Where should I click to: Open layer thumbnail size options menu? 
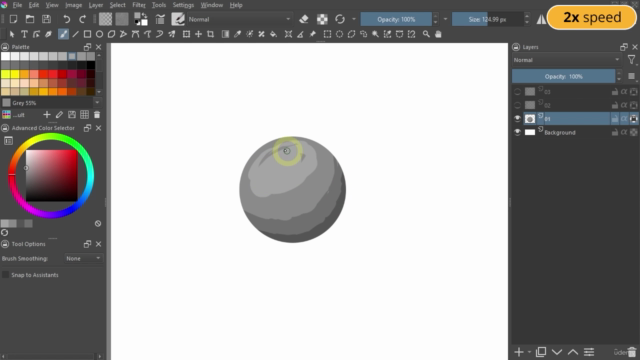(x=631, y=76)
